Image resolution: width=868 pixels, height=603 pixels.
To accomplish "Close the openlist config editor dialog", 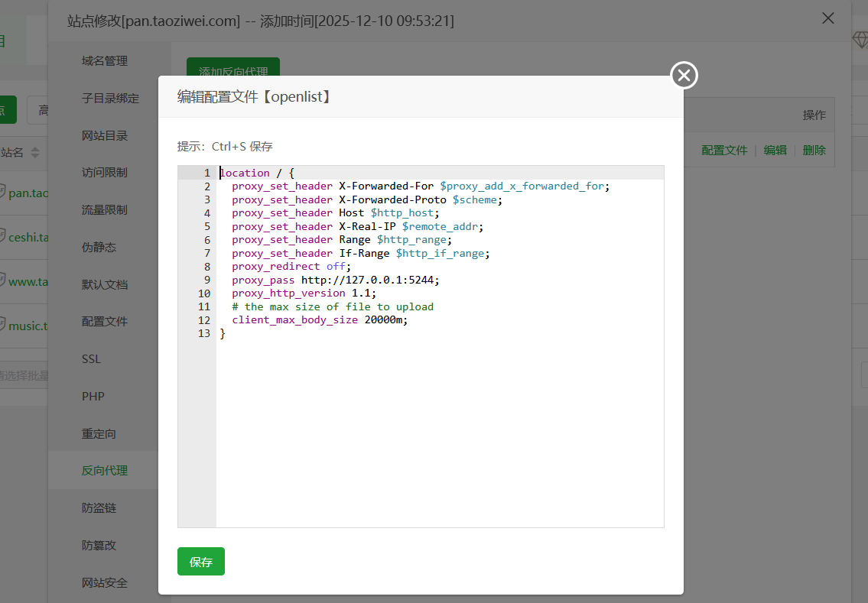I will 684,75.
